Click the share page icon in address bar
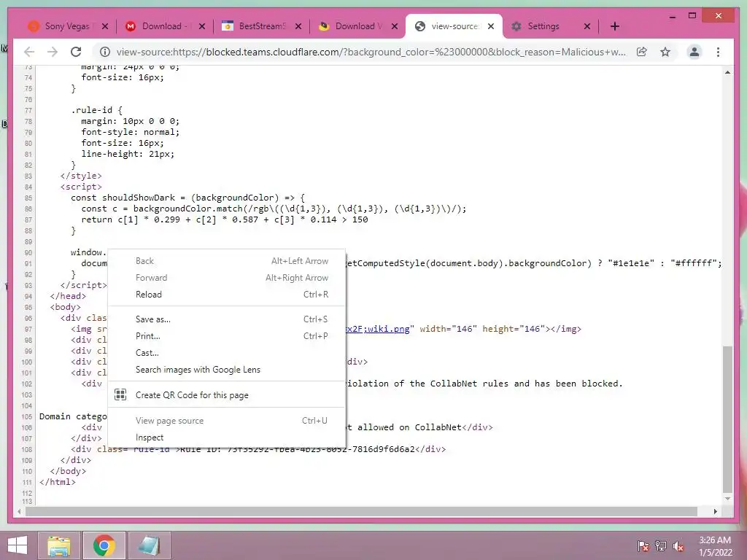Screen dimensions: 747x560 642,52
